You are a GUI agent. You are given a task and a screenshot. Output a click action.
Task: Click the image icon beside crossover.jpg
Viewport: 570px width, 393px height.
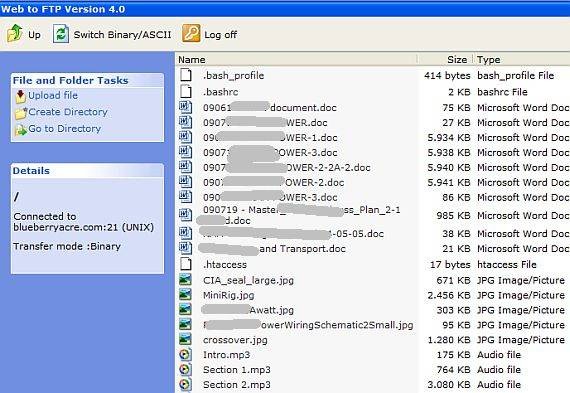tap(185, 339)
